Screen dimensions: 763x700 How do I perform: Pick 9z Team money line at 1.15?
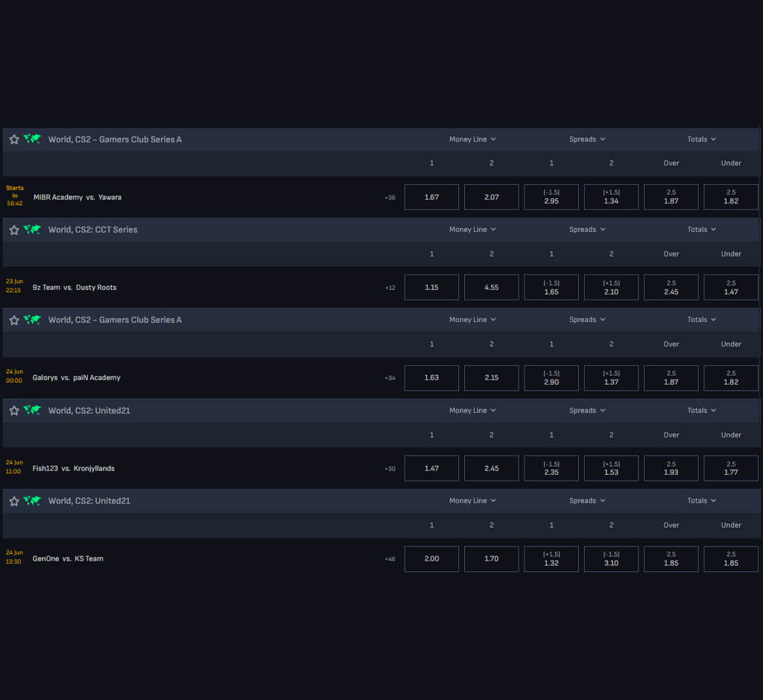pos(431,287)
